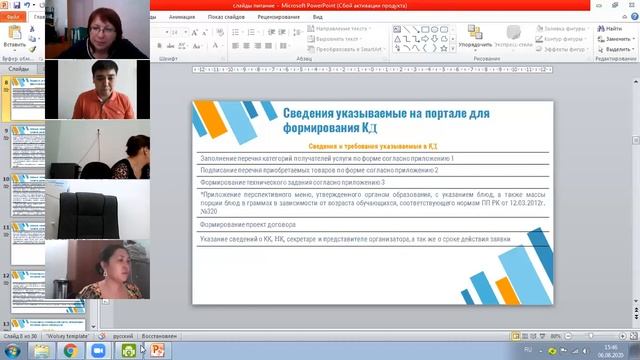Viewport: 640px width, 360px height.
Task: Select the star shape in shapes gallery
Action: pos(444,48)
